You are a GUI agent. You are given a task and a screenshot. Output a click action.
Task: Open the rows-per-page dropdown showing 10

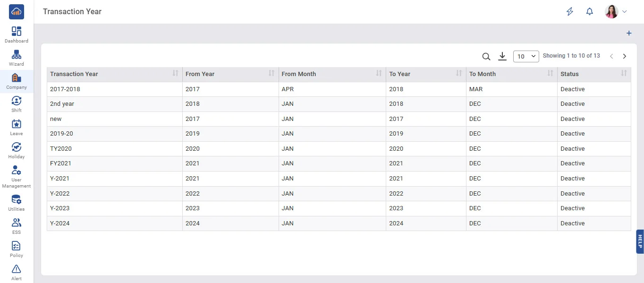coord(526,56)
